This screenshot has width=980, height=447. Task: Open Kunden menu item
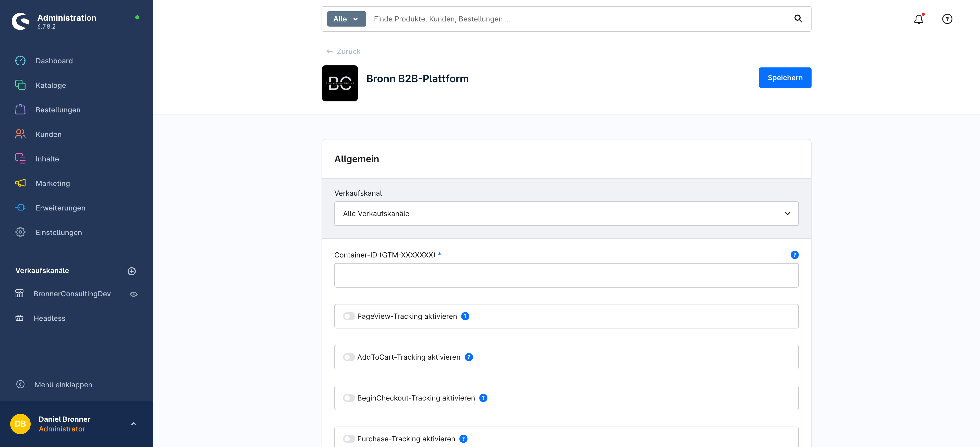pos(49,134)
